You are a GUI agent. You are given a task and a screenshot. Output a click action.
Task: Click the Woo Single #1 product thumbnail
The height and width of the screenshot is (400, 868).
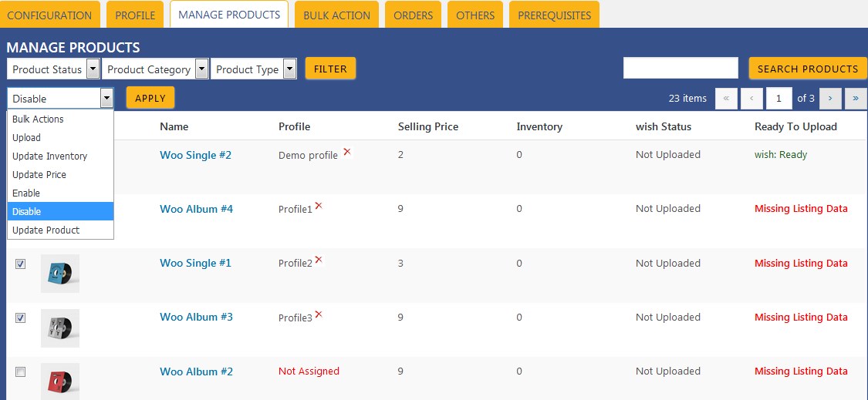pyautogui.click(x=59, y=274)
